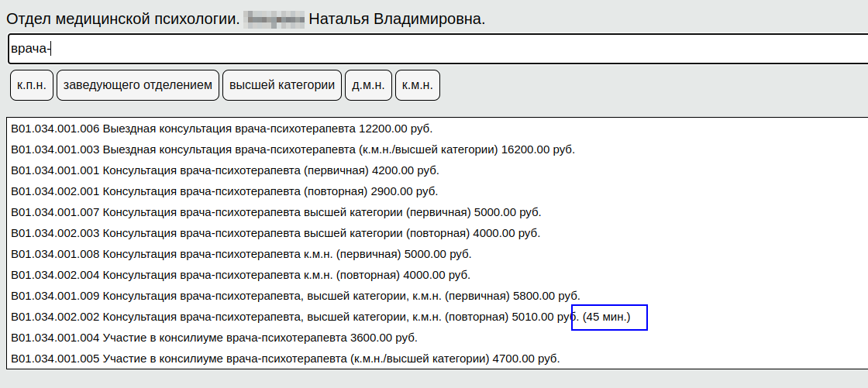The width and height of the screenshot is (868, 388).
Task: Pick B01.034.002.004 к.м.н. повторная consultation
Action: click(241, 275)
